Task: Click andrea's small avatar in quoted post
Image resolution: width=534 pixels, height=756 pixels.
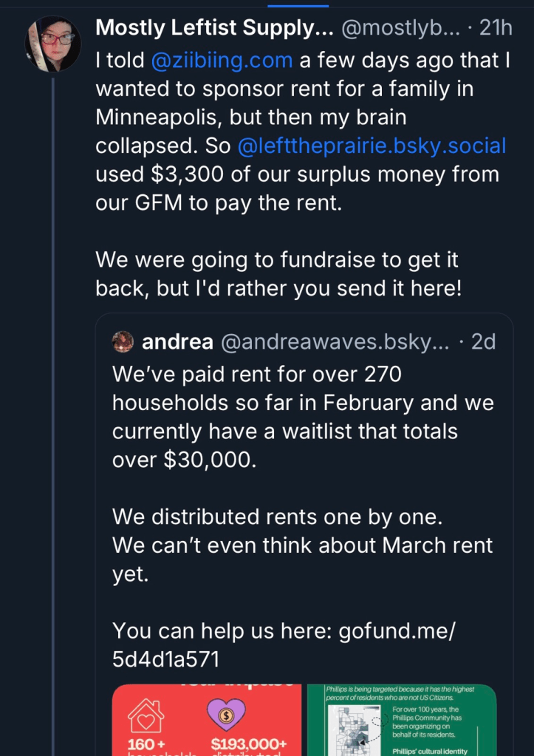Action: (123, 342)
